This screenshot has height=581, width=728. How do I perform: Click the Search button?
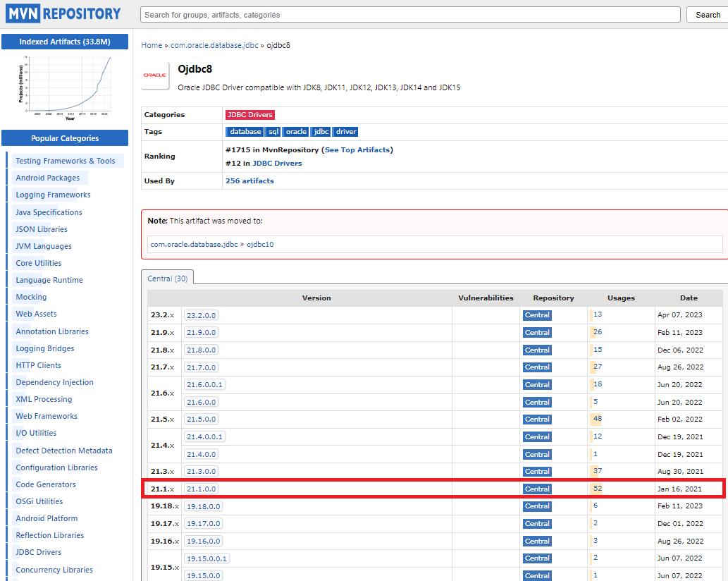click(x=708, y=15)
